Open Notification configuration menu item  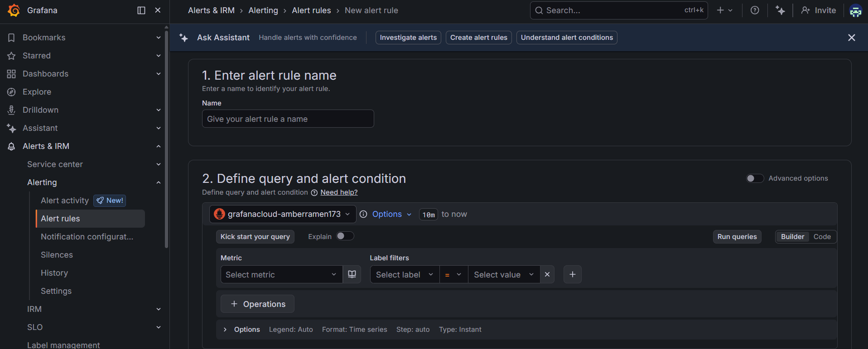point(87,237)
